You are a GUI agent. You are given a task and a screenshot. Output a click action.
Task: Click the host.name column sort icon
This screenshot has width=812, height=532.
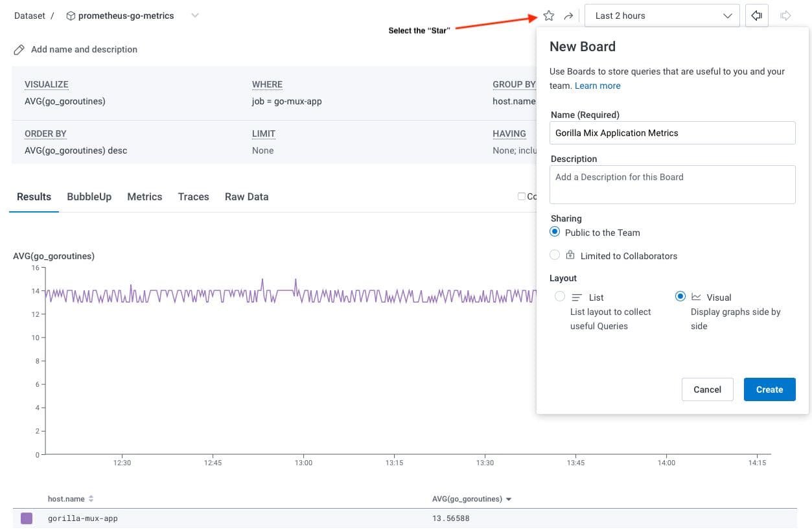point(91,498)
